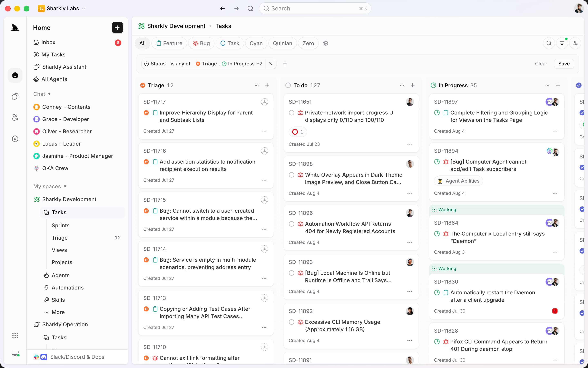Save the current filter view
The height and width of the screenshot is (368, 588).
coord(564,64)
